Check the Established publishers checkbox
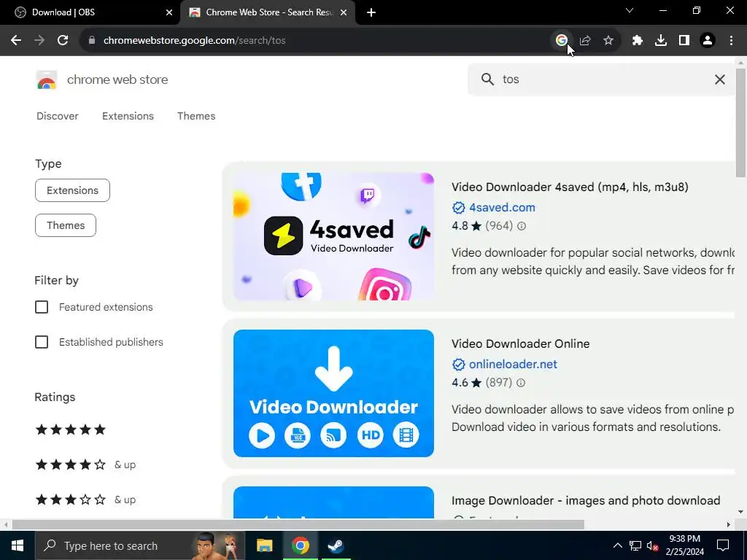Viewport: 747px width, 560px height. pyautogui.click(x=42, y=342)
